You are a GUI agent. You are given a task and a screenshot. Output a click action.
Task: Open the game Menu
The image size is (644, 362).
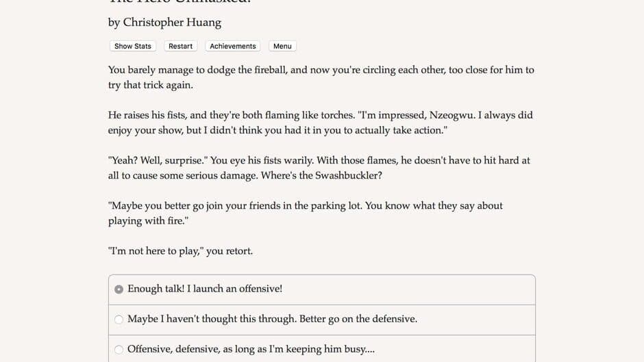coord(282,46)
